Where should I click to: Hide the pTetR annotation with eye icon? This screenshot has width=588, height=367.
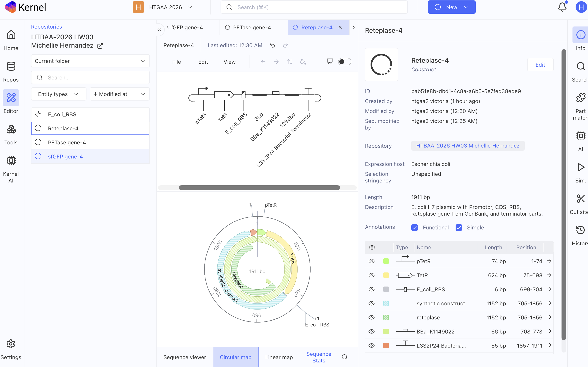(x=372, y=261)
